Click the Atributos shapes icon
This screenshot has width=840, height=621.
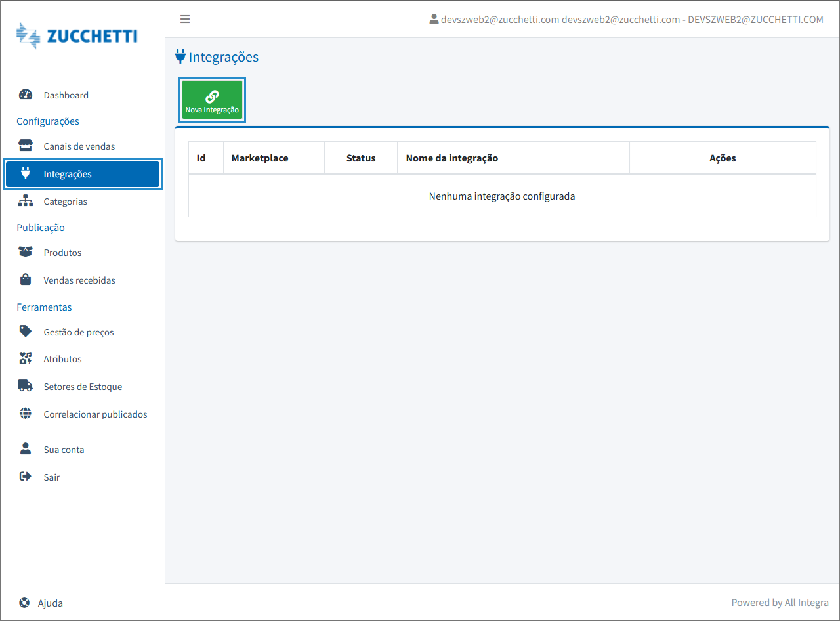point(26,358)
